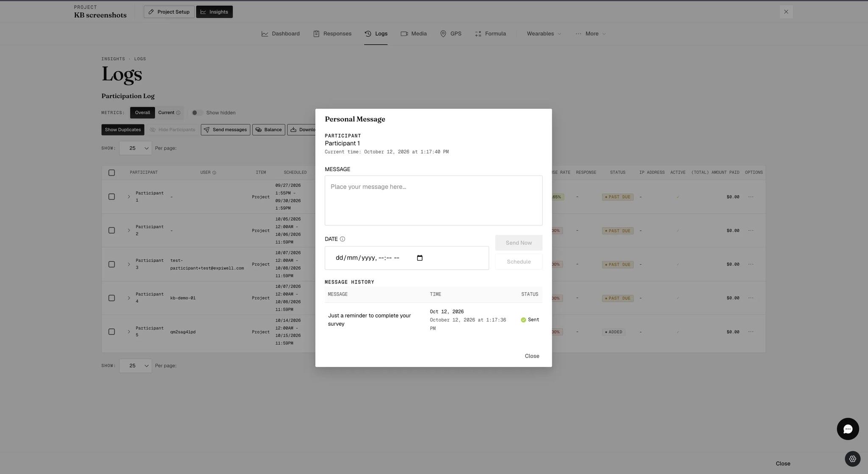Open the chat support bubble icon
This screenshot has width=868, height=474.
click(x=848, y=429)
